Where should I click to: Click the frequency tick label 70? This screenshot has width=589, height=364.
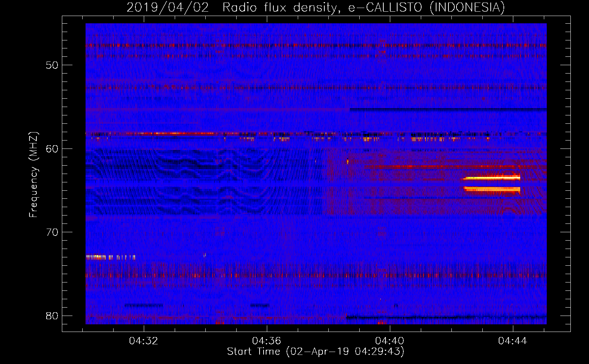[x=52, y=232]
